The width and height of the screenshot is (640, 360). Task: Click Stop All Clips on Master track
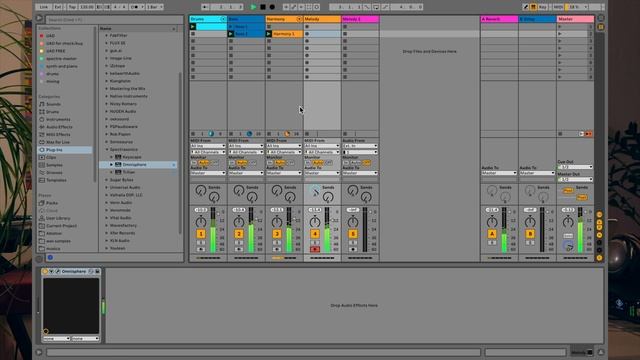click(x=560, y=134)
